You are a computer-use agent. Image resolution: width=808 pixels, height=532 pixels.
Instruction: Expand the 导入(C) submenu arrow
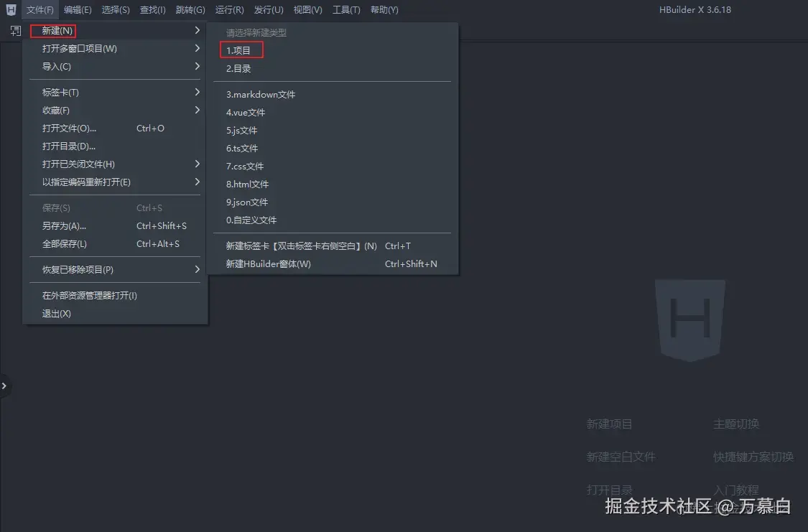[x=197, y=67]
